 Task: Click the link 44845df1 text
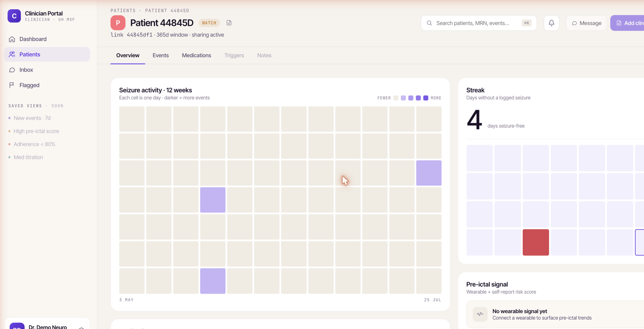pyautogui.click(x=132, y=35)
